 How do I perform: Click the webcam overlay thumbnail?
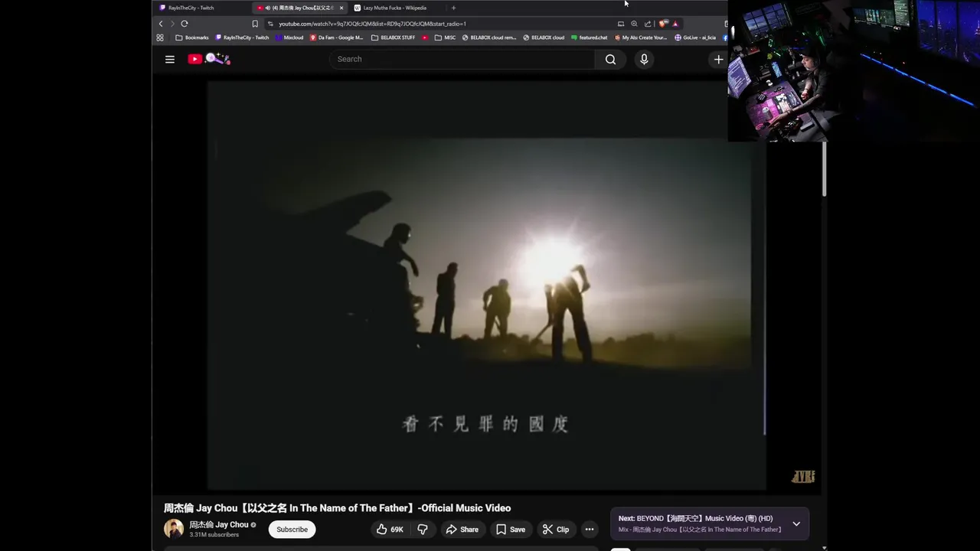pyautogui.click(x=854, y=70)
